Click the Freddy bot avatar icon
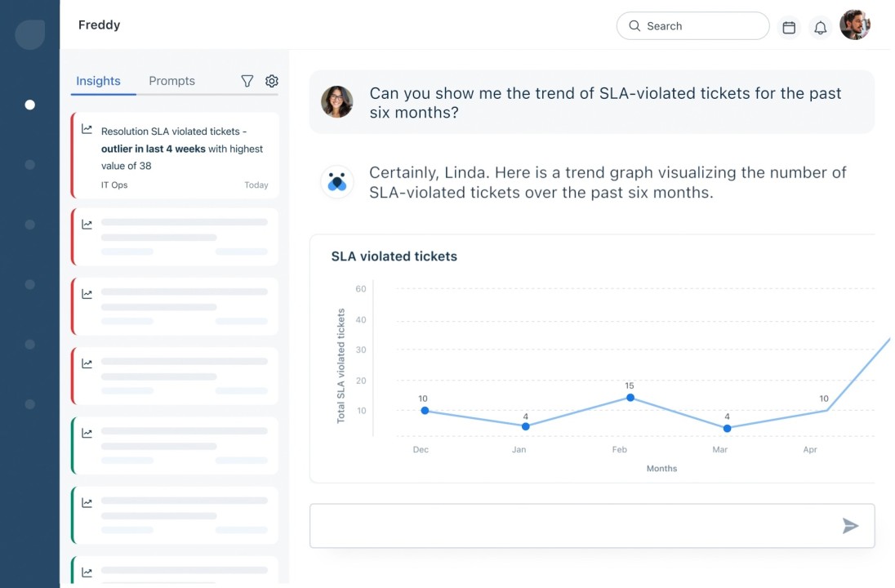Viewport: 895px width, 588px height. coord(336,182)
